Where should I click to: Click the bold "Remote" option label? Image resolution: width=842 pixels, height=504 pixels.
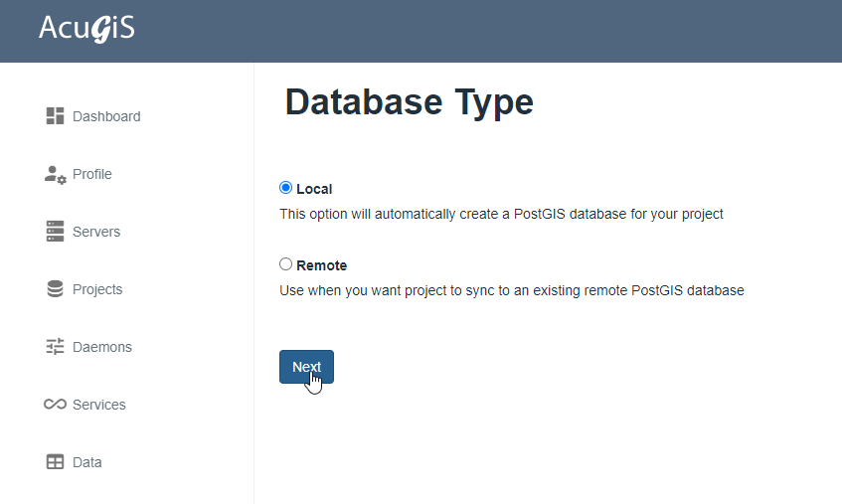[x=321, y=265]
